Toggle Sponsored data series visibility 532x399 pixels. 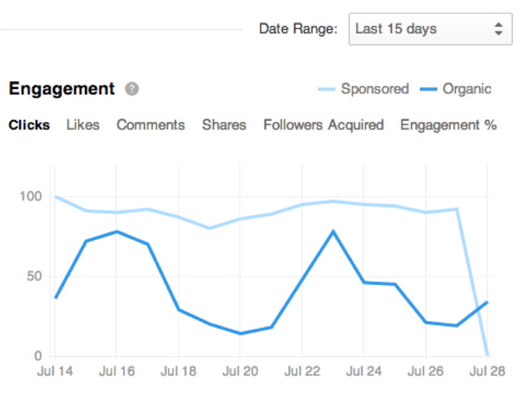[374, 89]
